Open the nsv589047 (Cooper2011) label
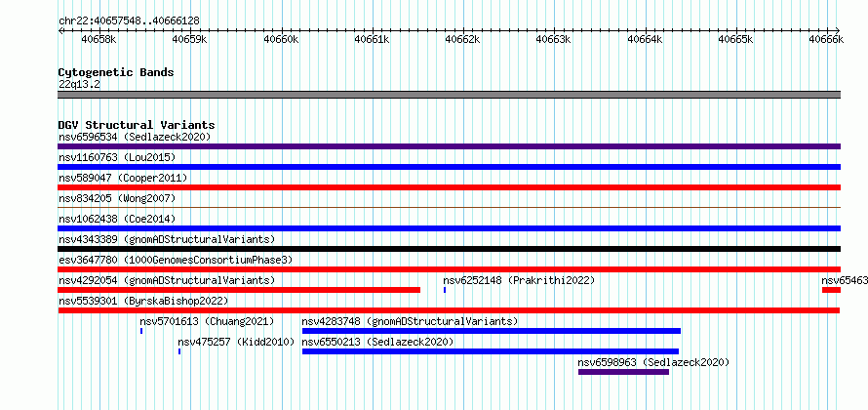The height and width of the screenshot is (410, 868). point(123,178)
